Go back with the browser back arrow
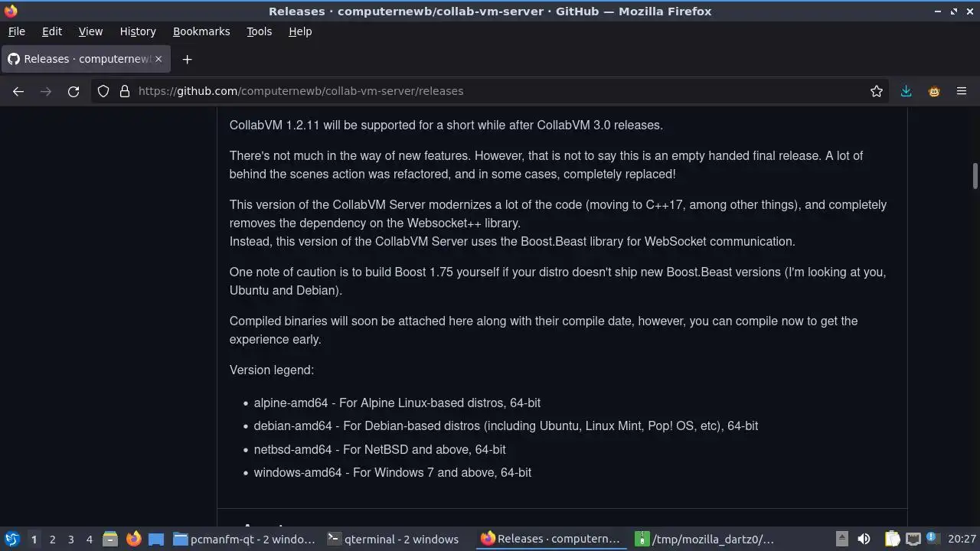Image resolution: width=980 pixels, height=551 pixels. tap(18, 91)
